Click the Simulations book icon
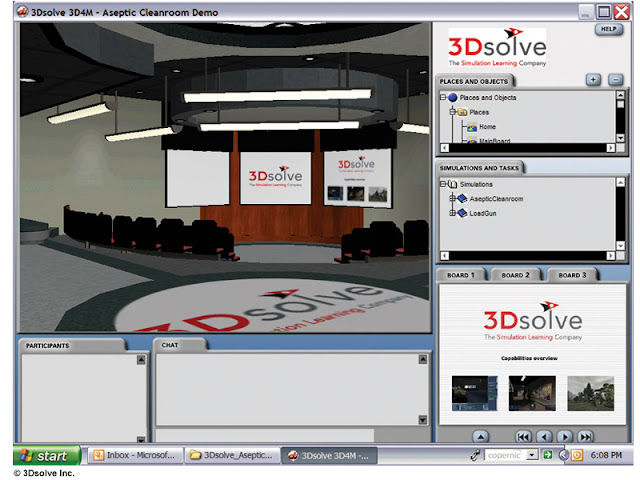Screen dimensions: 640x480 coord(453,184)
